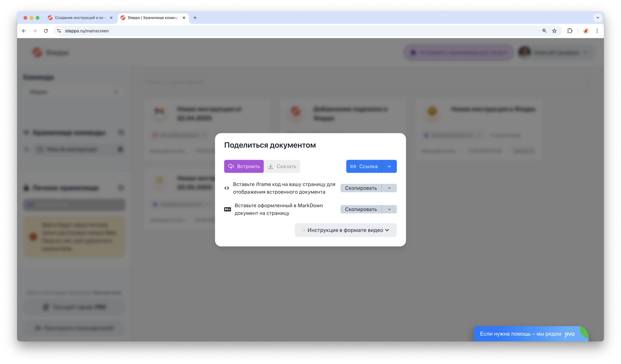This screenshot has height=364, width=621.
Task: Expand Инструкция в формате видео
Action: (345, 230)
